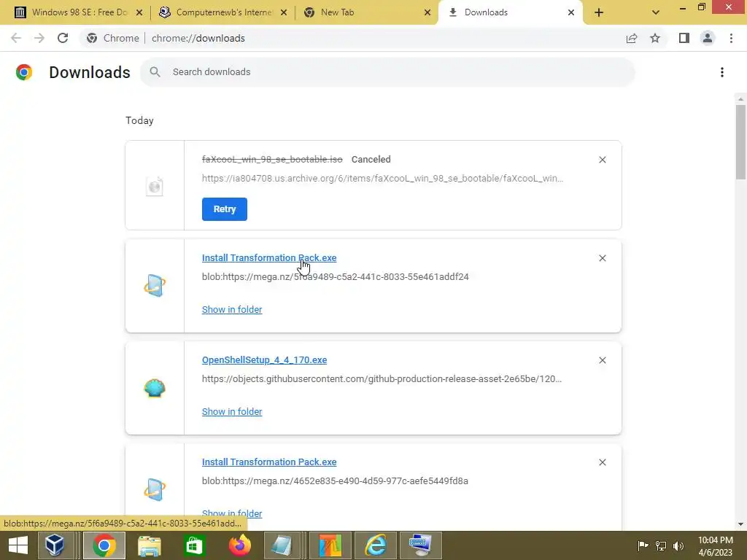Show OpenShellSetup in folder
Image resolution: width=747 pixels, height=560 pixels.
(232, 411)
